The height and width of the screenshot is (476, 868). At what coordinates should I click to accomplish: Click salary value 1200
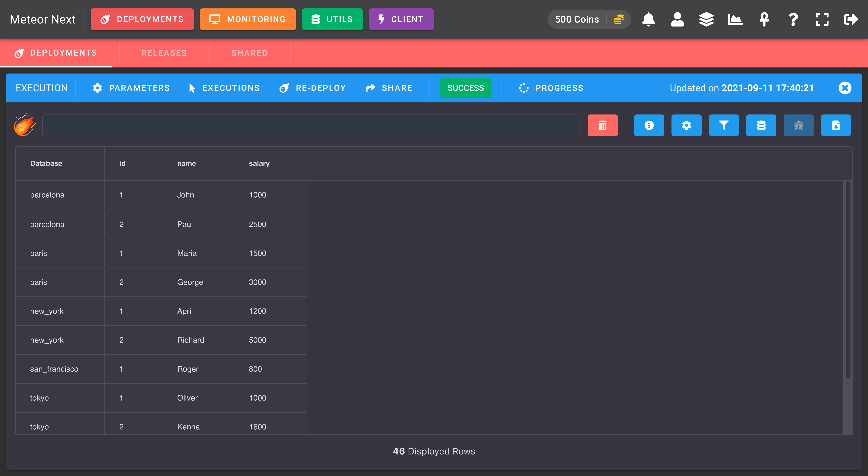pos(257,311)
